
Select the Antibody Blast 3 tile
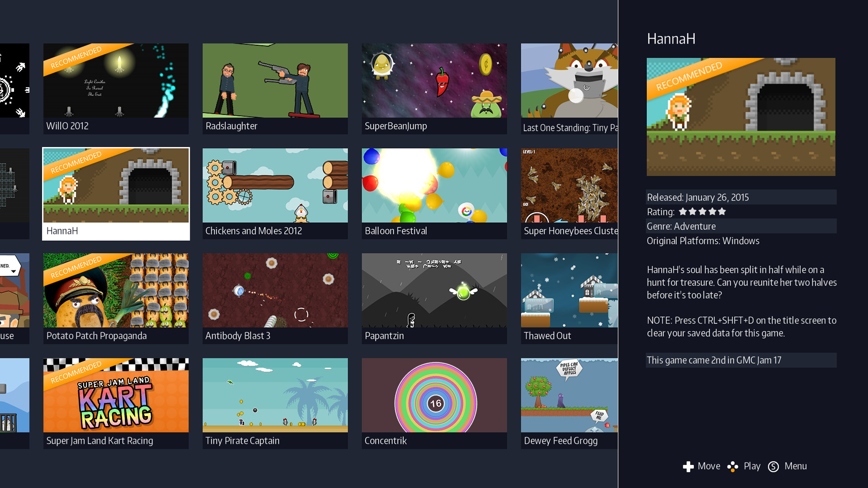275,290
